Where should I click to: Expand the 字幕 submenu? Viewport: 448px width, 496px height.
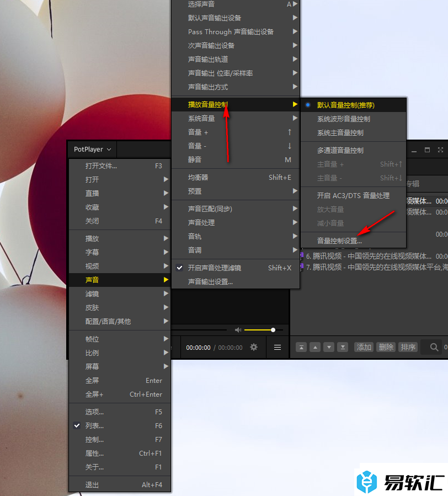coord(120,253)
